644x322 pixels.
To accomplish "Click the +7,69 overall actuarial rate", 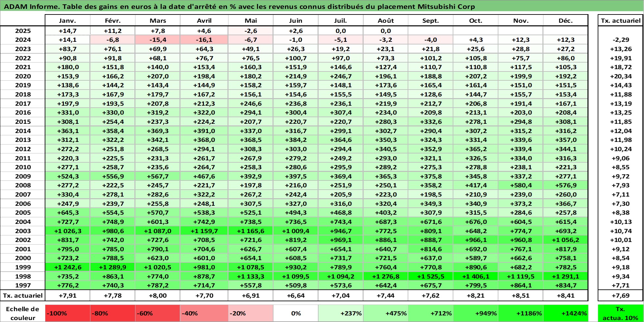I will (621, 296).
